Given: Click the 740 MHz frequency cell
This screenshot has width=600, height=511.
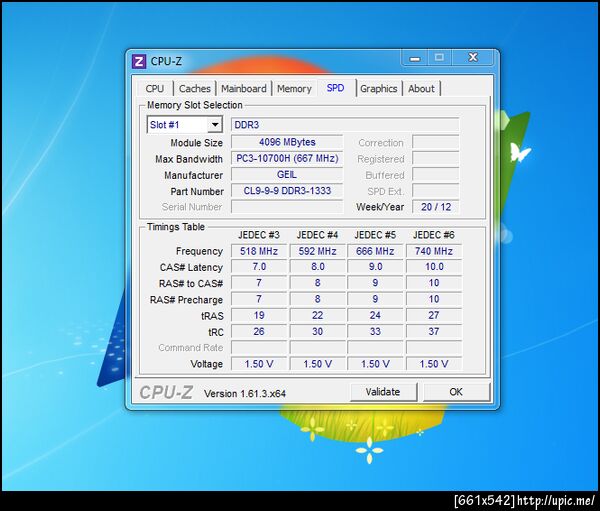Looking at the screenshot, I should click(x=434, y=251).
